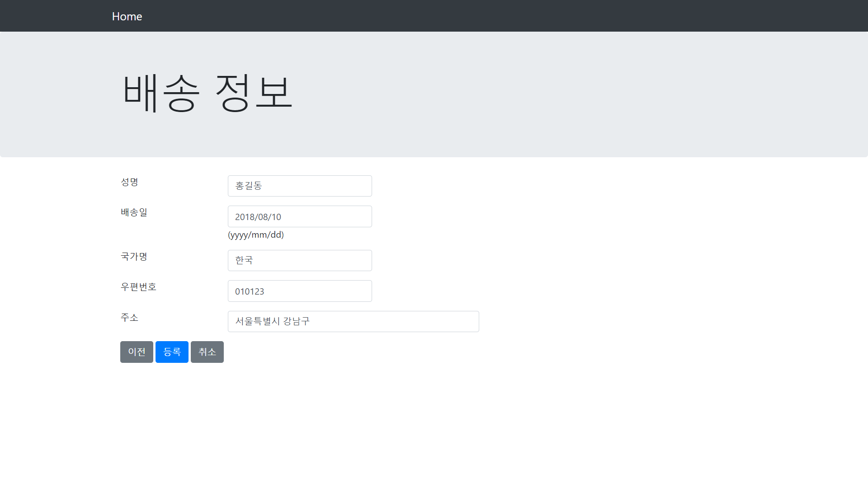Click the blue 등록 submit button
868x488 pixels.
tap(172, 352)
